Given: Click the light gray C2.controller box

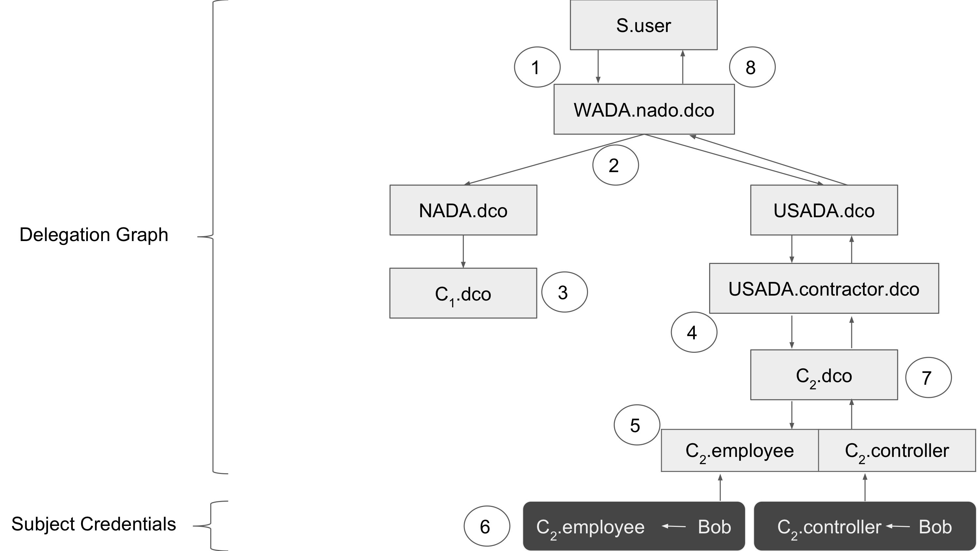Looking at the screenshot, I should pyautogui.click(x=897, y=451).
